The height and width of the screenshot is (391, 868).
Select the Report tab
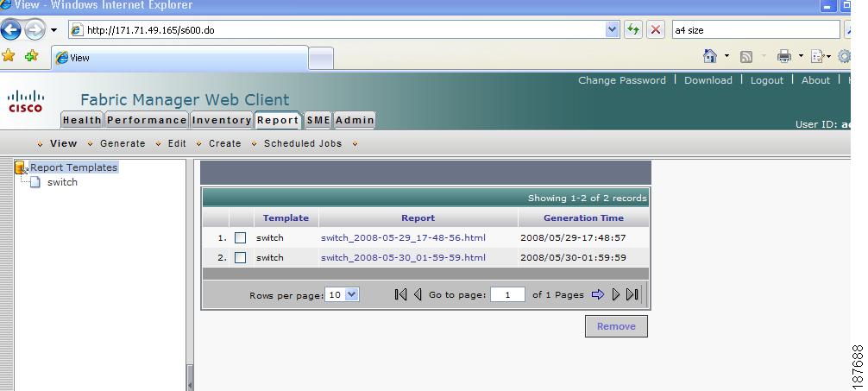point(278,120)
